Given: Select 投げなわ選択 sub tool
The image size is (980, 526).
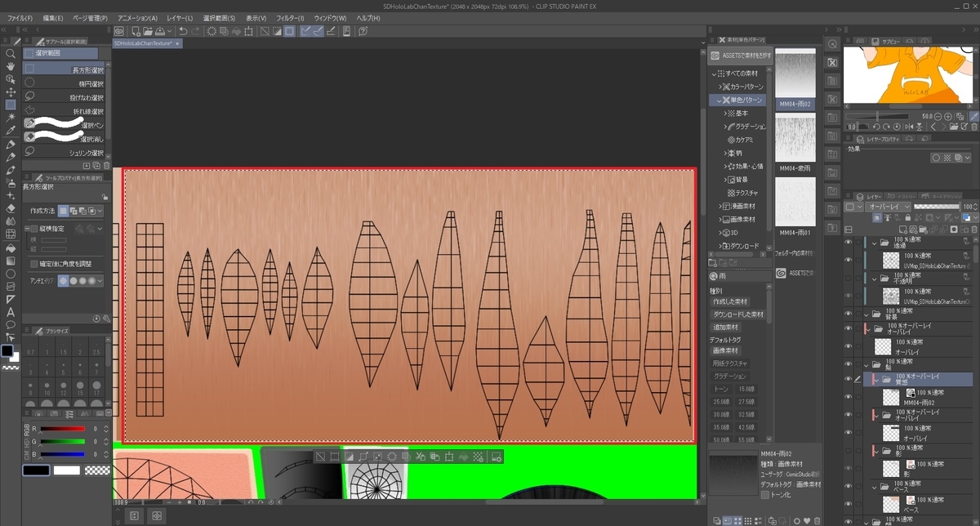Looking at the screenshot, I should pos(63,97).
